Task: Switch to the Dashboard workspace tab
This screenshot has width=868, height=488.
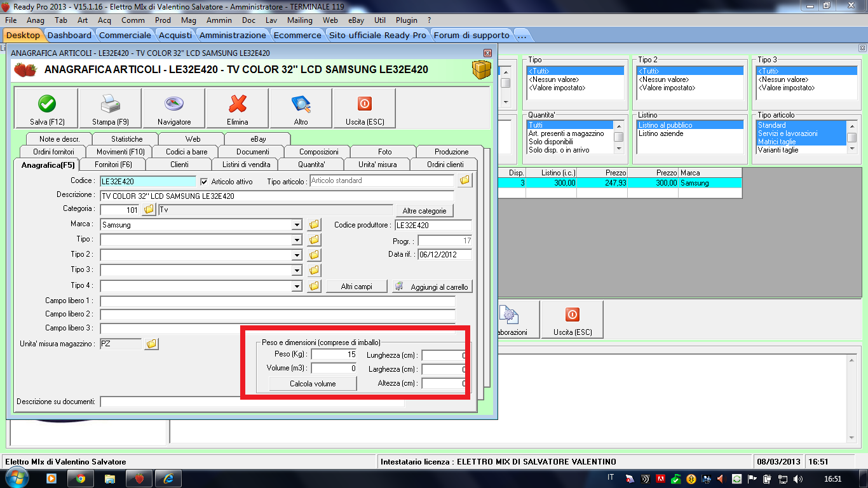Action: 69,35
